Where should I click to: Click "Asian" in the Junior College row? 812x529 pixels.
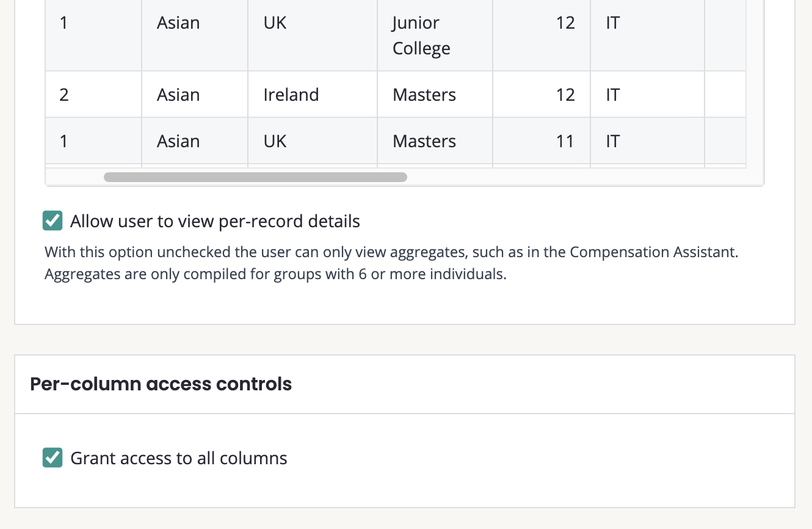pyautogui.click(x=178, y=23)
